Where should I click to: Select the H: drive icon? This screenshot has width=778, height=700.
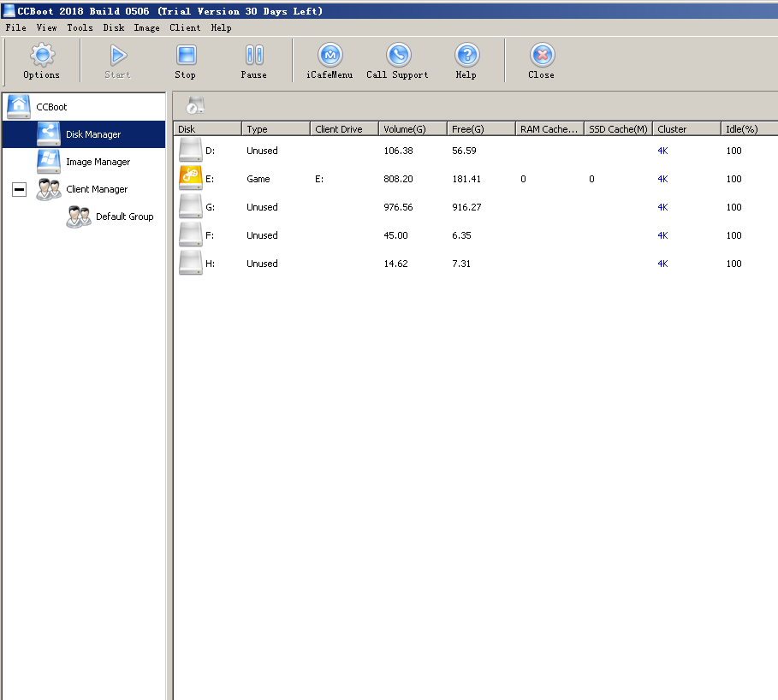pos(191,264)
